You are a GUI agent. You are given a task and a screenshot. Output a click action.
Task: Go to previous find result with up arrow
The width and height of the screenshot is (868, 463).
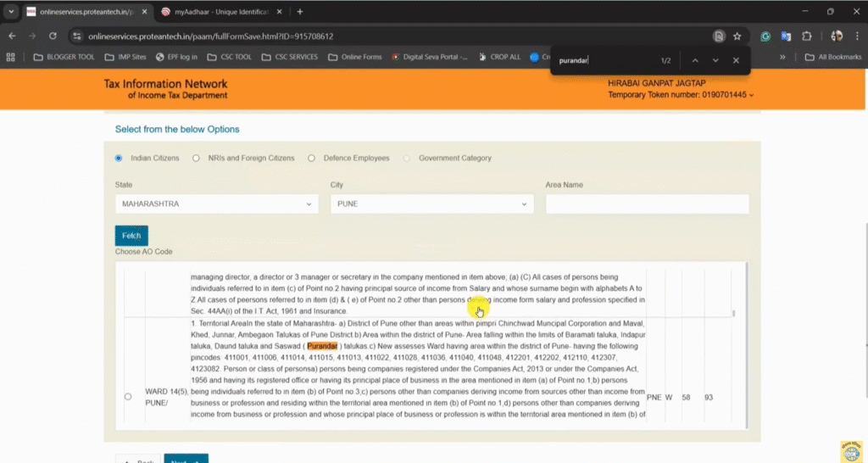pyautogui.click(x=695, y=60)
